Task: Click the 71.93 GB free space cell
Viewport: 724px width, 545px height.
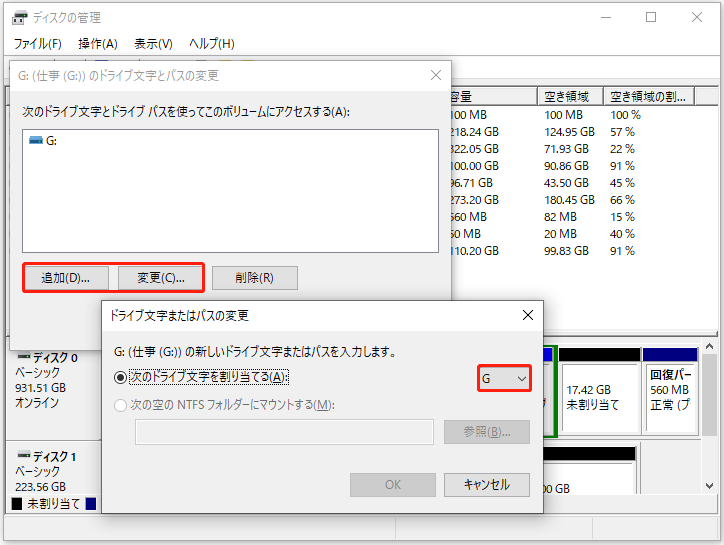Action: pos(566,149)
